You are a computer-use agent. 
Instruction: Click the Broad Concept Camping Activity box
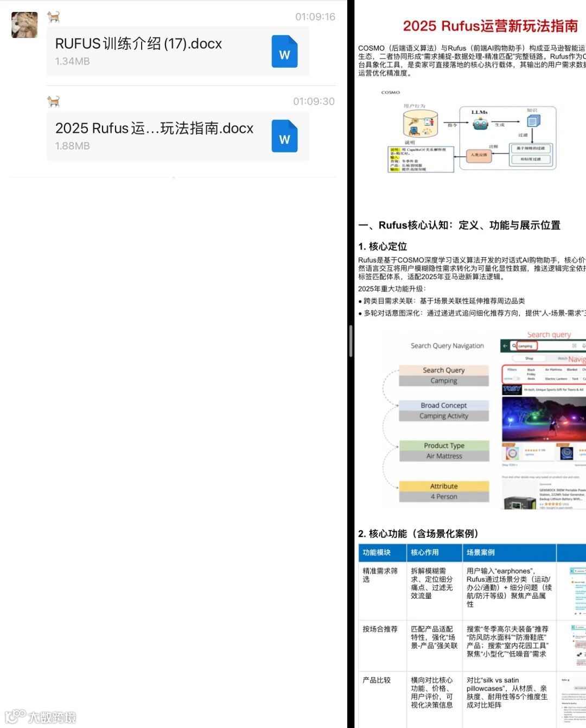pyautogui.click(x=444, y=411)
